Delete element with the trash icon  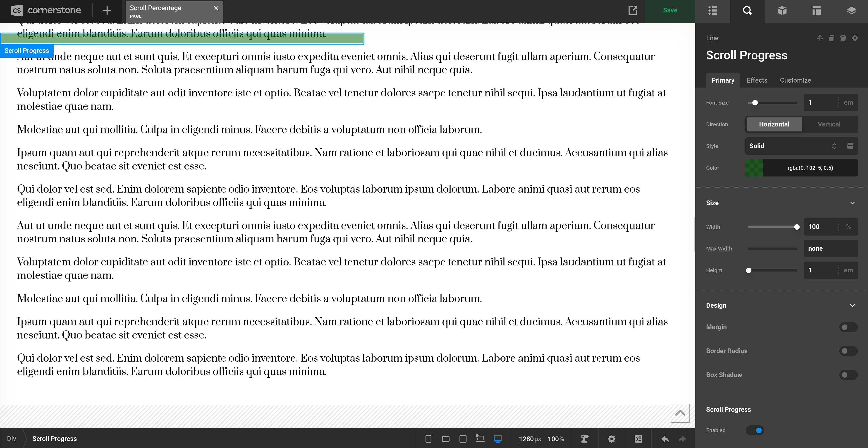pyautogui.click(x=843, y=38)
